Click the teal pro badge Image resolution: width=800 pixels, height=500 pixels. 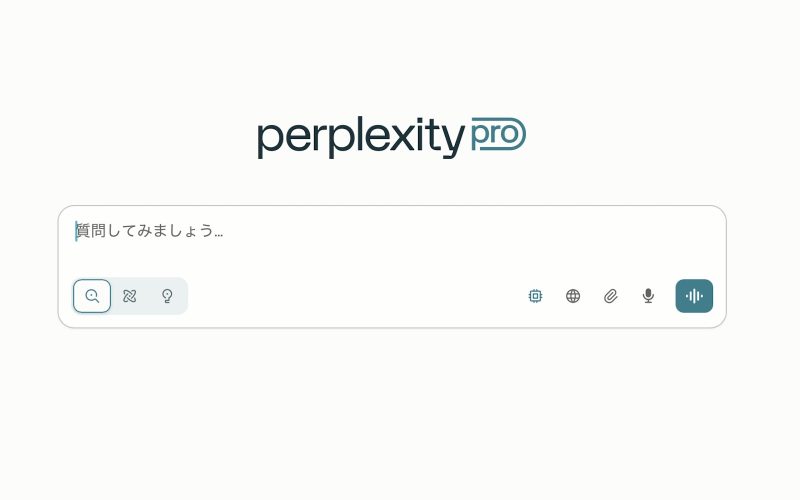tap(498, 134)
